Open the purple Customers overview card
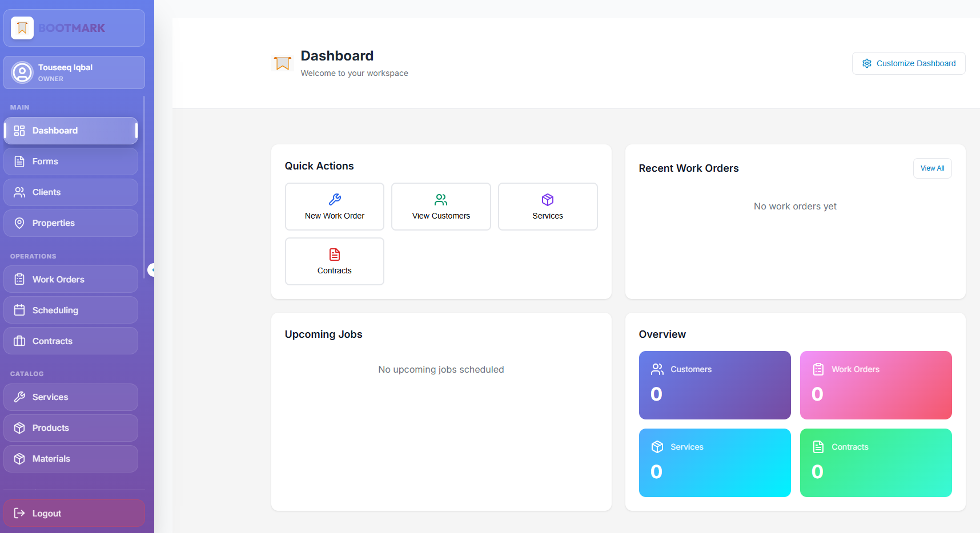Screen dimensions: 980x533 pyautogui.click(x=714, y=385)
